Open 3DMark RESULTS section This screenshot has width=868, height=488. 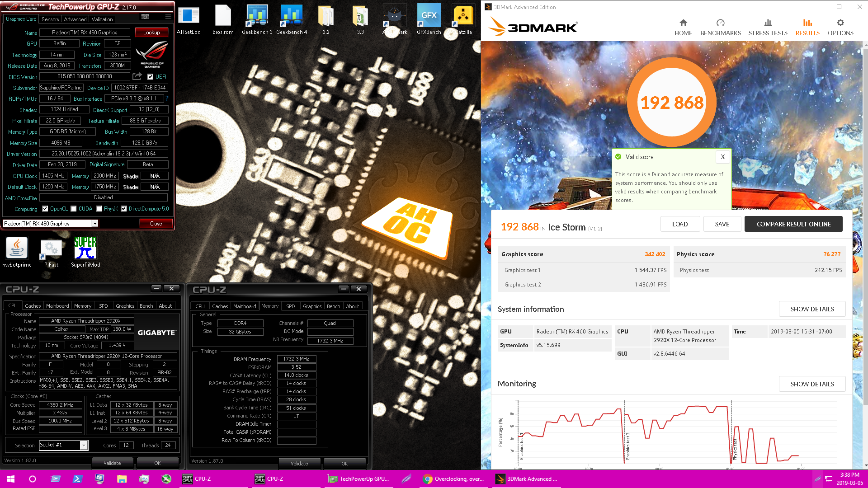807,27
